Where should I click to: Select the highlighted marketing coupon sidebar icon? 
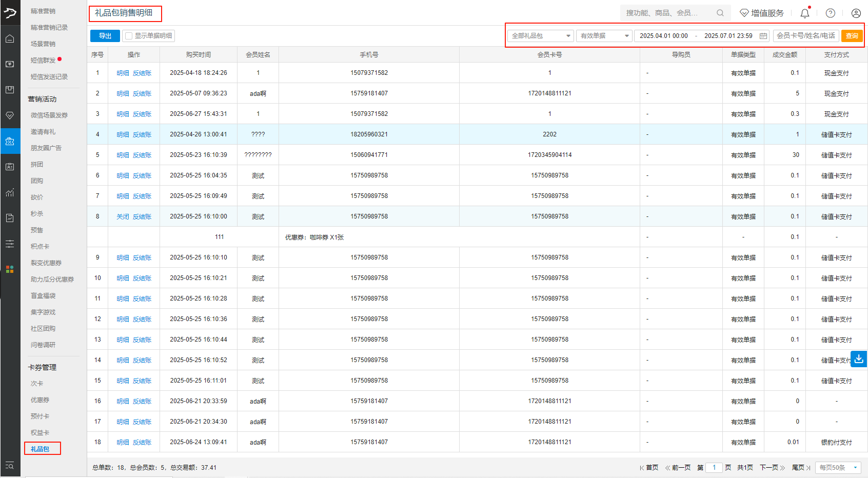10,141
